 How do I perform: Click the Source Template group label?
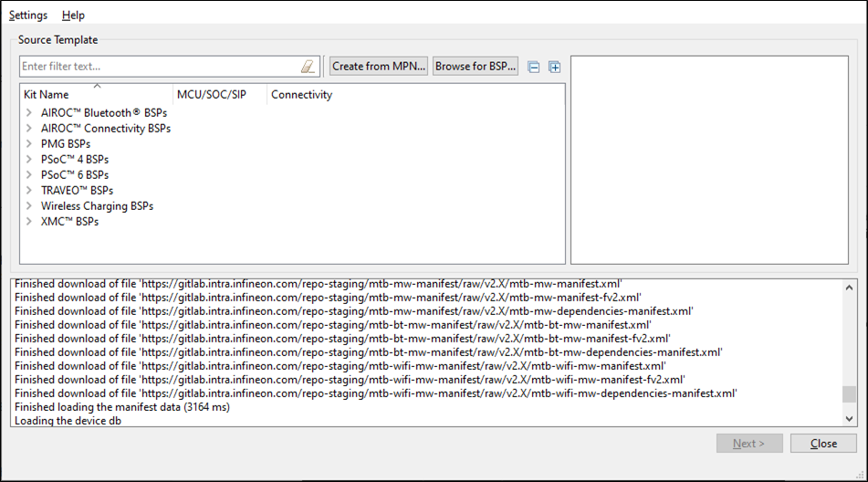click(x=58, y=40)
